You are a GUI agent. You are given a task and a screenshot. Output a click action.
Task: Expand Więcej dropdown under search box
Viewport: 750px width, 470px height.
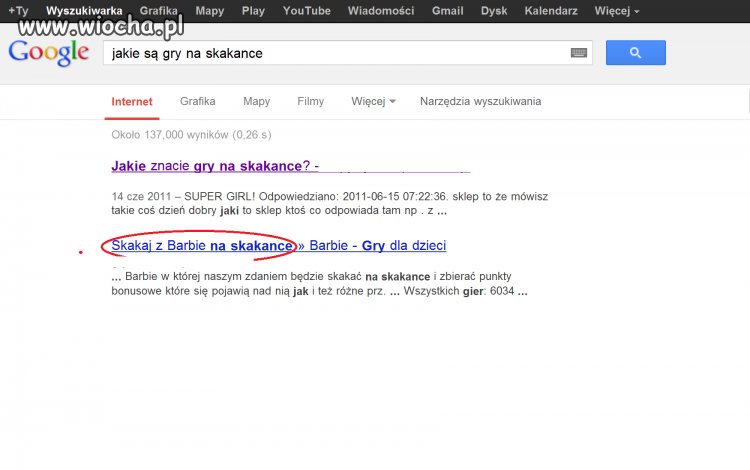click(x=373, y=101)
